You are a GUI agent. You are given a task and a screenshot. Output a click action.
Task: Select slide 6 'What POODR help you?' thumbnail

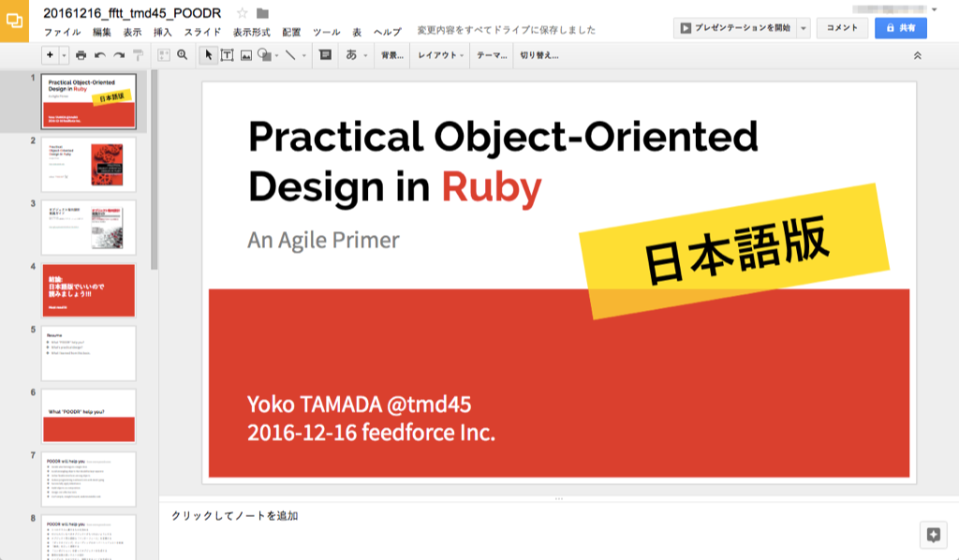click(89, 417)
